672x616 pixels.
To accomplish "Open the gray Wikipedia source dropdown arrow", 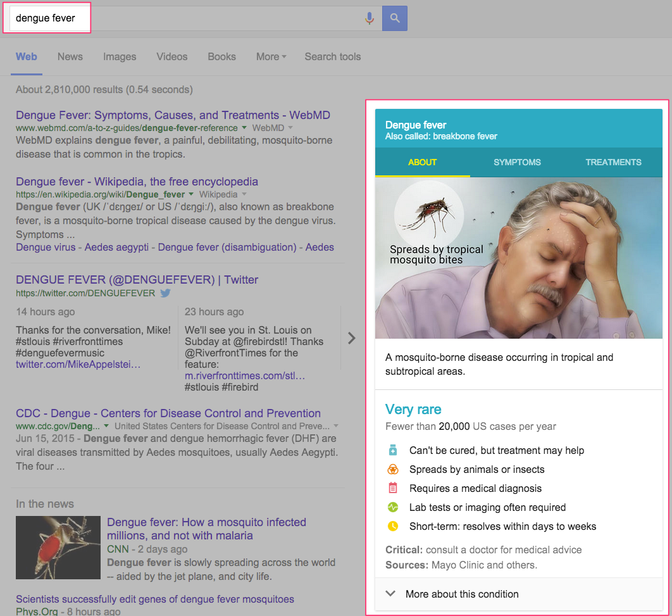I will 244,194.
